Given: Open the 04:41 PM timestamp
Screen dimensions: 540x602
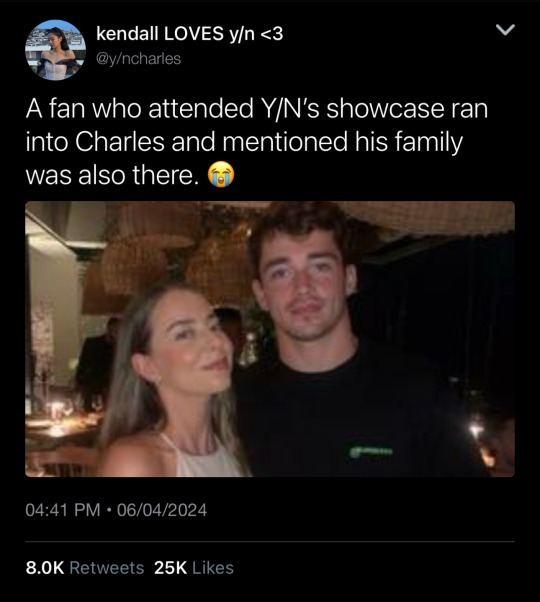Looking at the screenshot, I should pyautogui.click(x=63, y=510).
